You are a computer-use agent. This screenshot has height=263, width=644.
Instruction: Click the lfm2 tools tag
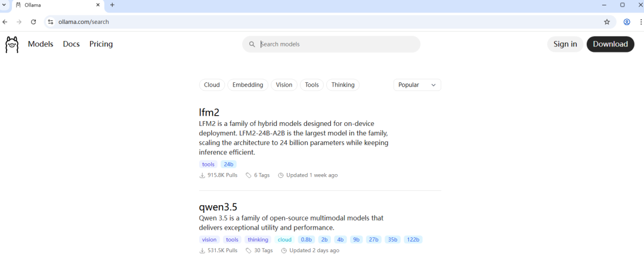tap(208, 165)
